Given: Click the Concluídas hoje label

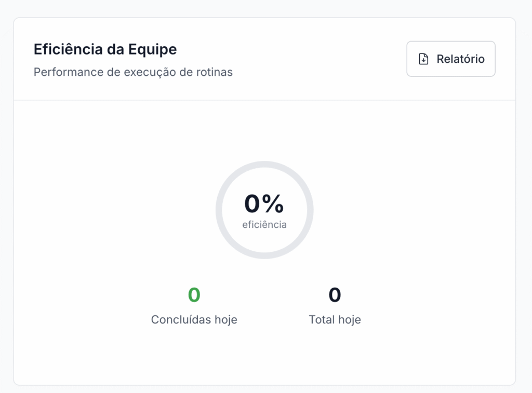Looking at the screenshot, I should pos(194,319).
